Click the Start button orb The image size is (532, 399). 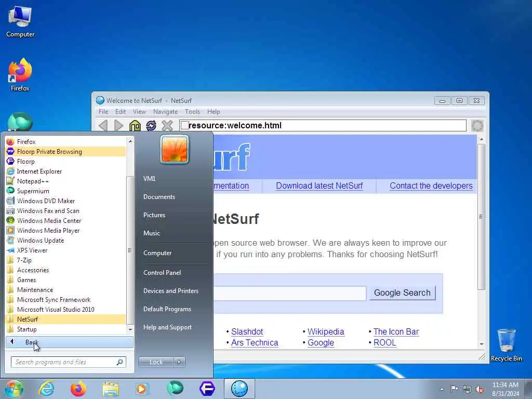tap(14, 389)
